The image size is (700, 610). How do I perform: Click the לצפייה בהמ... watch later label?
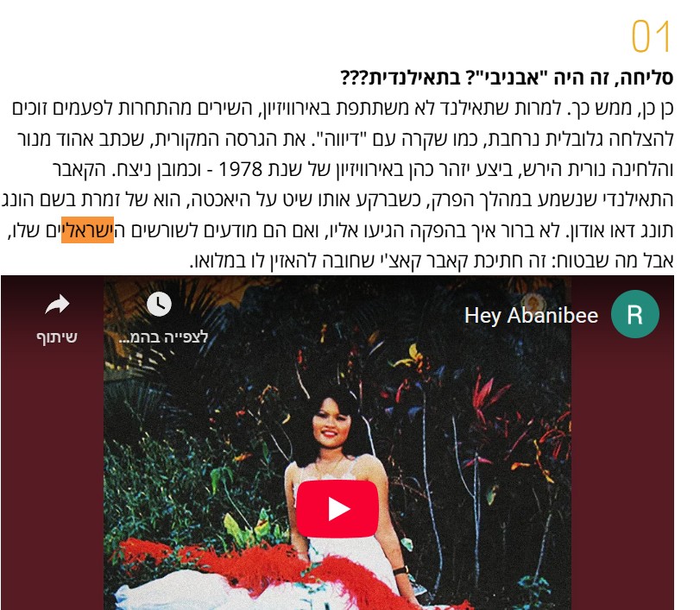163,336
